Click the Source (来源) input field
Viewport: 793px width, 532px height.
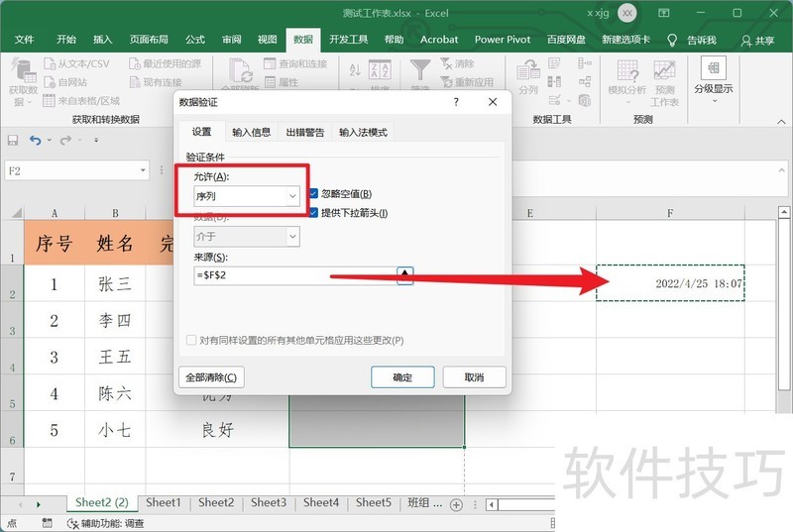click(x=295, y=275)
